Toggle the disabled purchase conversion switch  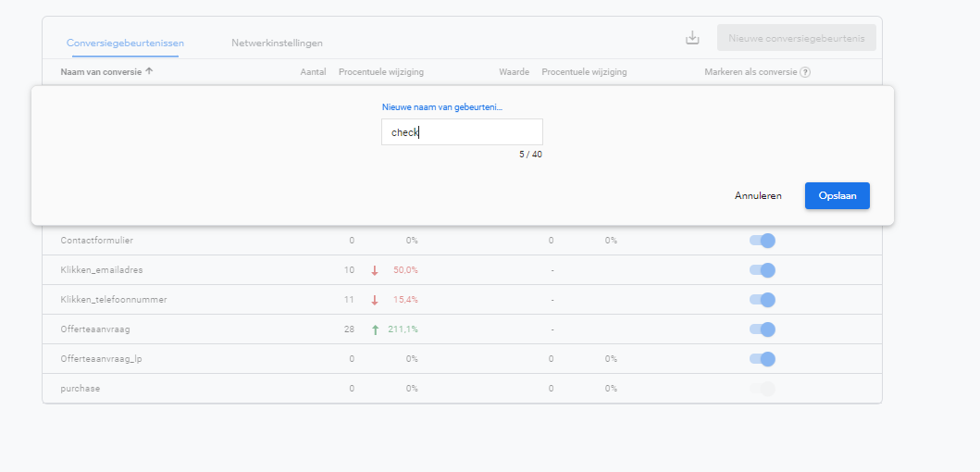pyautogui.click(x=763, y=389)
